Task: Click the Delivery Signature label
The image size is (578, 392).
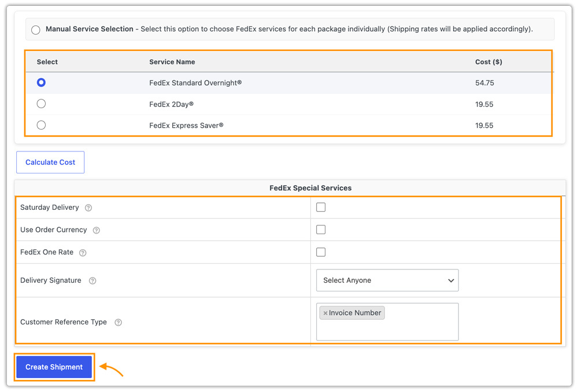Action: [50, 280]
